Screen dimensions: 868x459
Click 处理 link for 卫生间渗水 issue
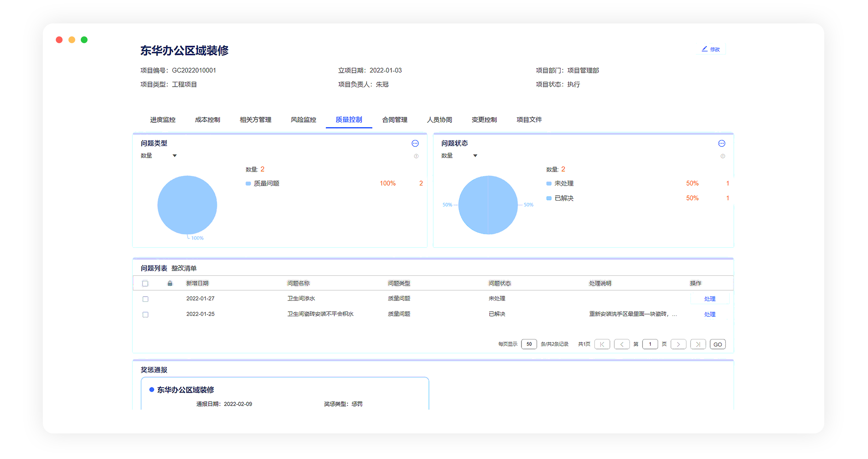(709, 299)
